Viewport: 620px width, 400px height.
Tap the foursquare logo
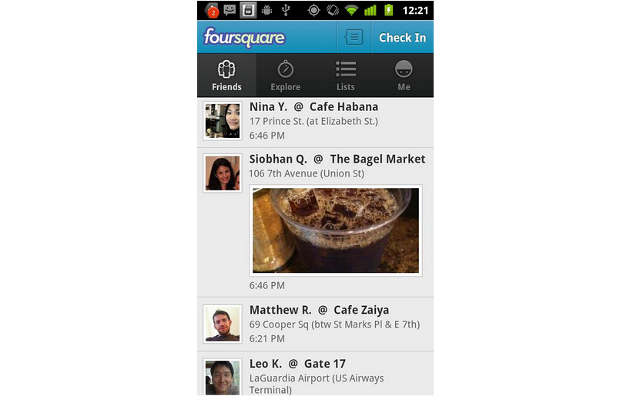(244, 38)
